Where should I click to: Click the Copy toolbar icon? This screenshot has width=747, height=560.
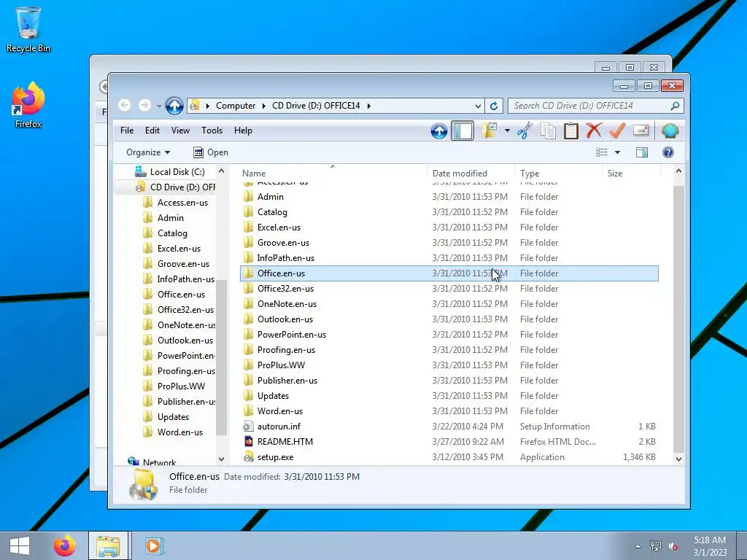pyautogui.click(x=548, y=131)
